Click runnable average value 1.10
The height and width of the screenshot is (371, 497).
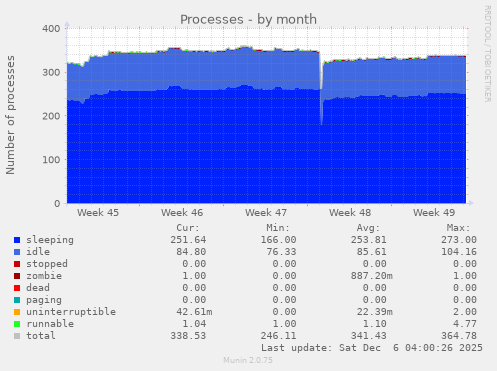pyautogui.click(x=374, y=324)
